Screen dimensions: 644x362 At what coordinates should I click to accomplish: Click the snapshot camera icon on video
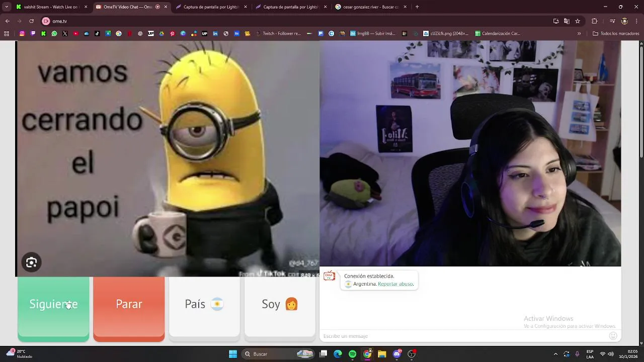click(x=31, y=262)
